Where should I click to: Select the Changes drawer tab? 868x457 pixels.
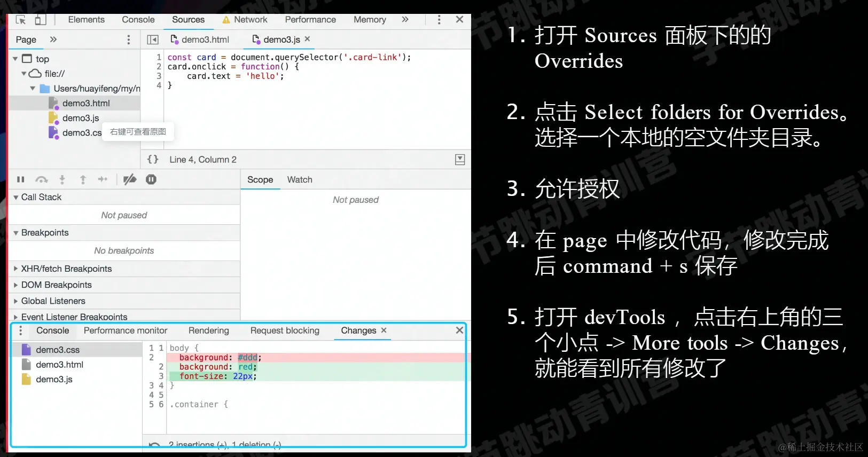[x=358, y=330]
